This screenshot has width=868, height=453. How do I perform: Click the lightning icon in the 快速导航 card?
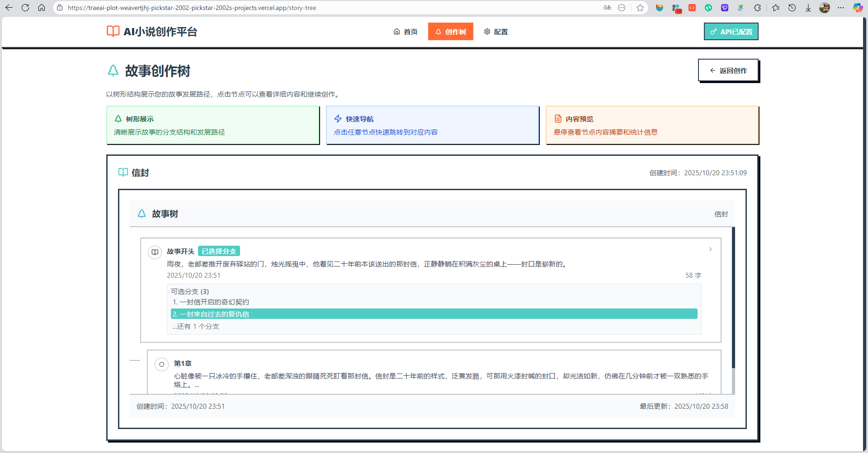[x=338, y=118]
